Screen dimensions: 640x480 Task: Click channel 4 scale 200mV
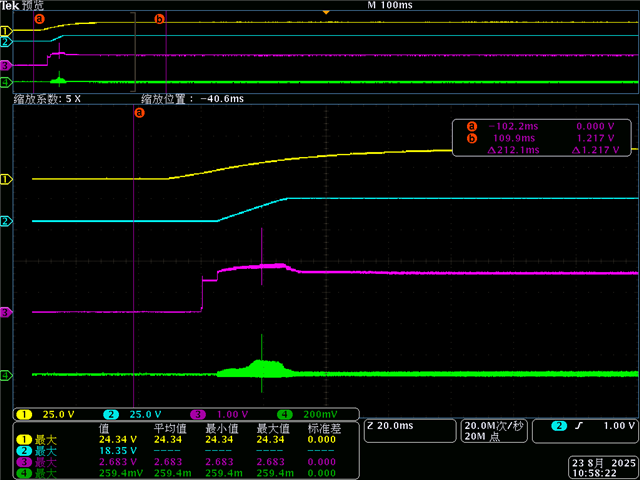point(320,415)
